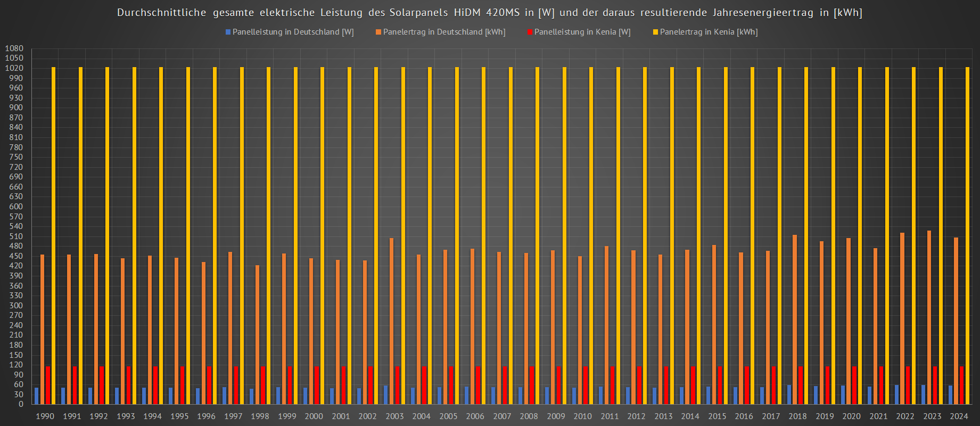Select the blue Panelleistung in Deutschland legend marker
This screenshot has height=426, width=980.
tap(228, 32)
